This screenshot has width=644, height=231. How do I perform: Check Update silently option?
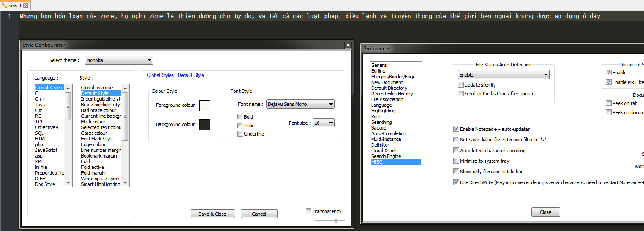coord(461,85)
